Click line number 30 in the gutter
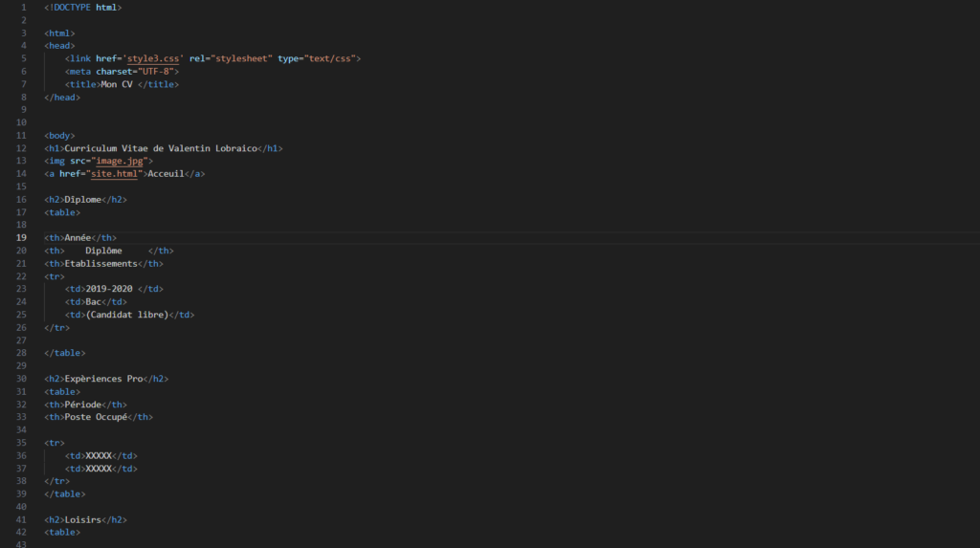The image size is (980, 548). coord(21,379)
